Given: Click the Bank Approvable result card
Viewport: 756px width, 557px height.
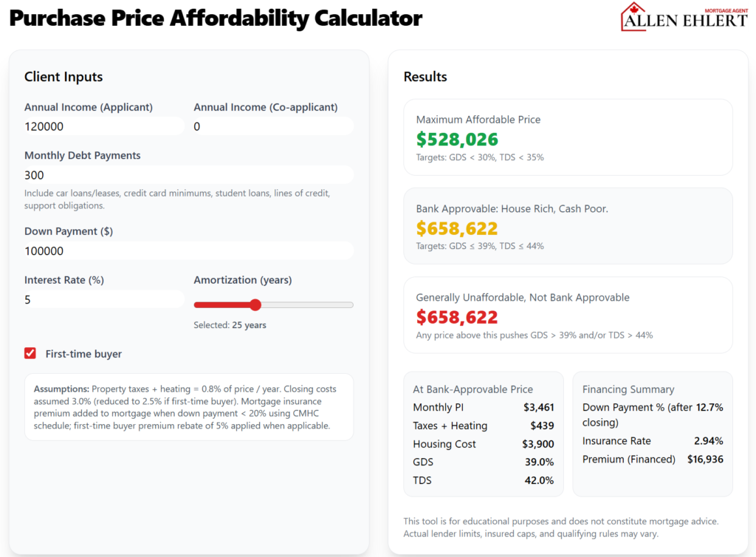Looking at the screenshot, I should coord(567,226).
